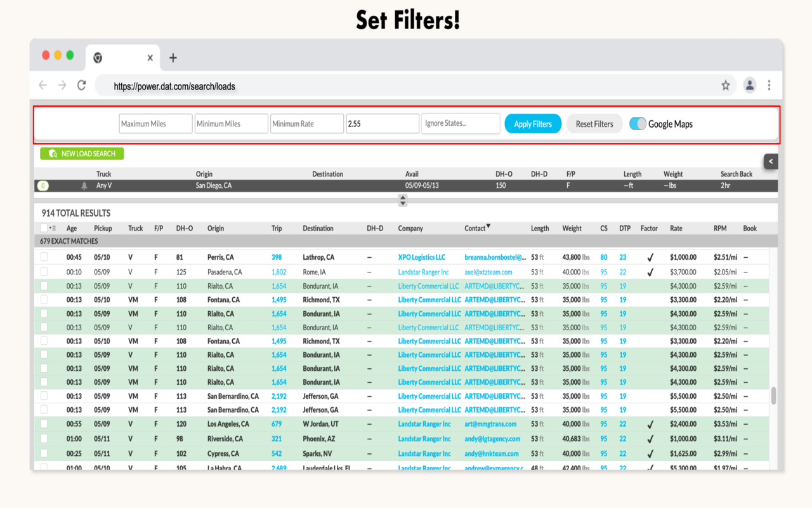Click the alarm bell icon on the San Diego search
Image resolution: width=812 pixels, height=508 pixels.
84,186
